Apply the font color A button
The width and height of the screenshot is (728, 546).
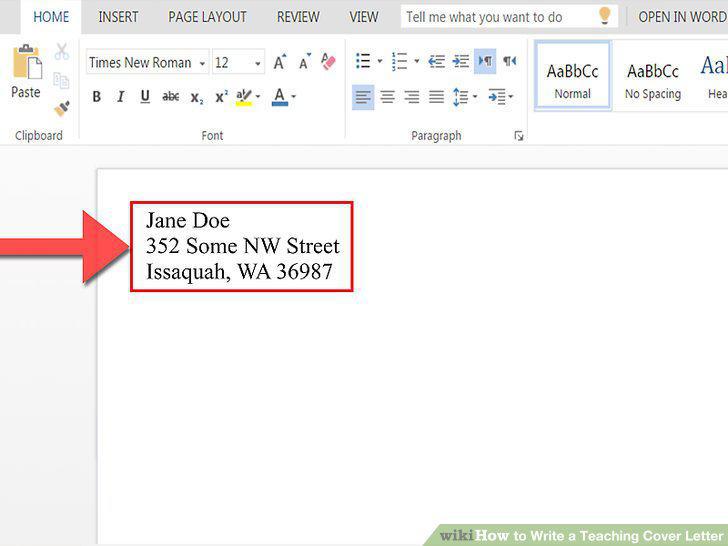click(x=280, y=97)
